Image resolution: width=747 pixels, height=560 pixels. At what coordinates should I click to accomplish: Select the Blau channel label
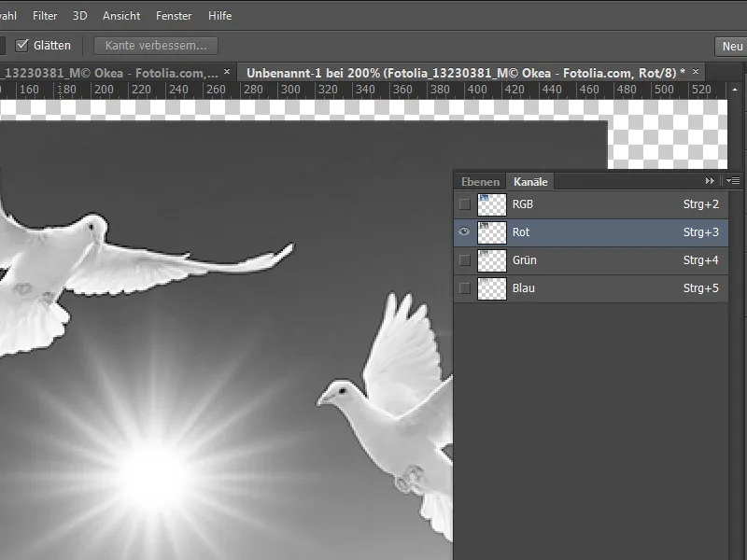524,288
